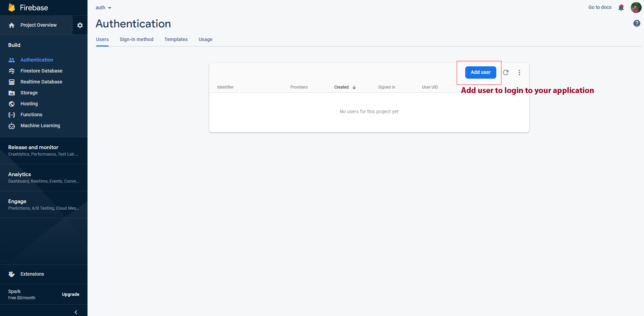Viewport: 644px width, 316px height.
Task: Open the auth project selector dropdown
Action: pyautogui.click(x=104, y=8)
